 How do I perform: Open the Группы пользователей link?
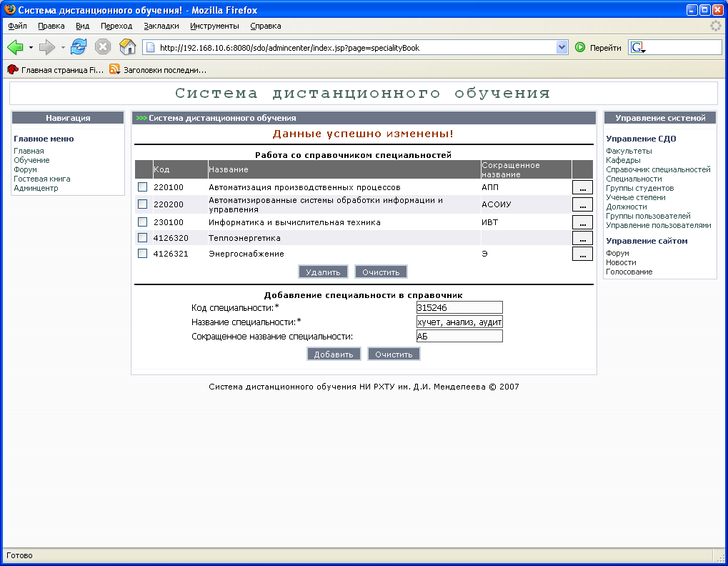click(648, 216)
